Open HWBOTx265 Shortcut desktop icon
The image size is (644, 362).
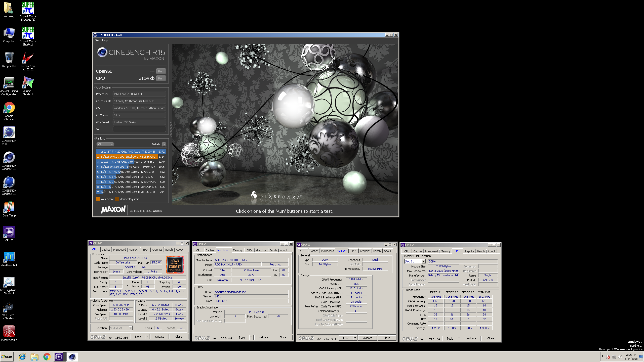[9, 311]
